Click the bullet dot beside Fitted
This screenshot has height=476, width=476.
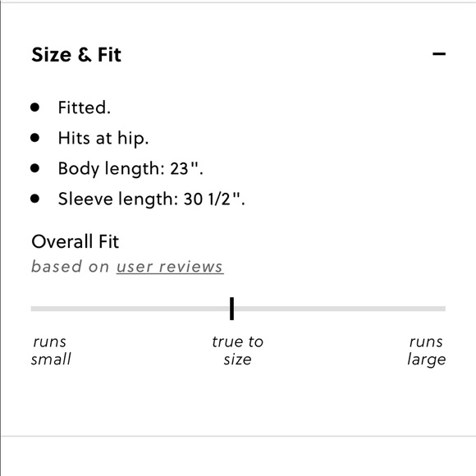tap(35, 108)
